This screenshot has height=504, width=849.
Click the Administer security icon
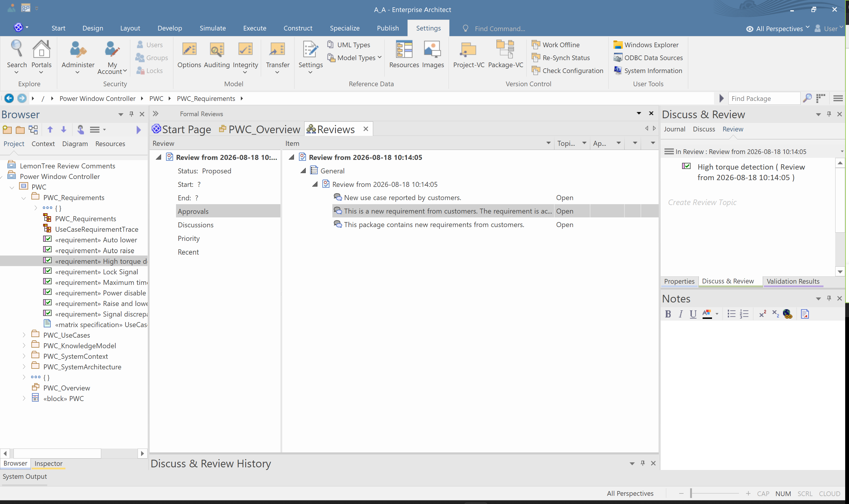tap(78, 50)
